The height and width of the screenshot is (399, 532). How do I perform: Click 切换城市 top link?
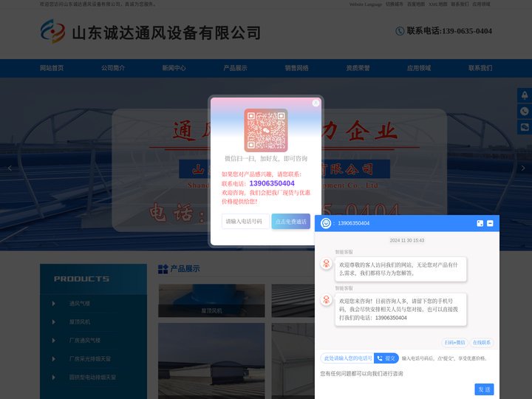[x=395, y=4]
